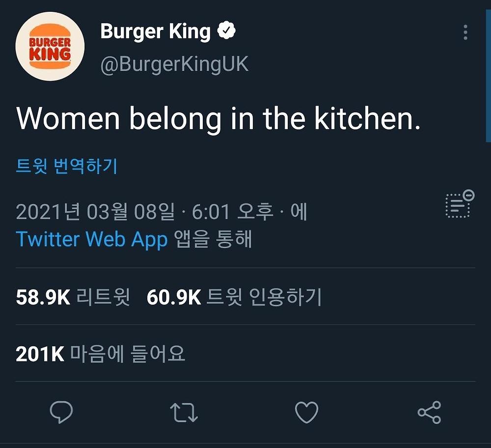491x448 pixels.
Task: View the 60.9K 트윗 인용하기 quote tweets
Action: [x=234, y=297]
